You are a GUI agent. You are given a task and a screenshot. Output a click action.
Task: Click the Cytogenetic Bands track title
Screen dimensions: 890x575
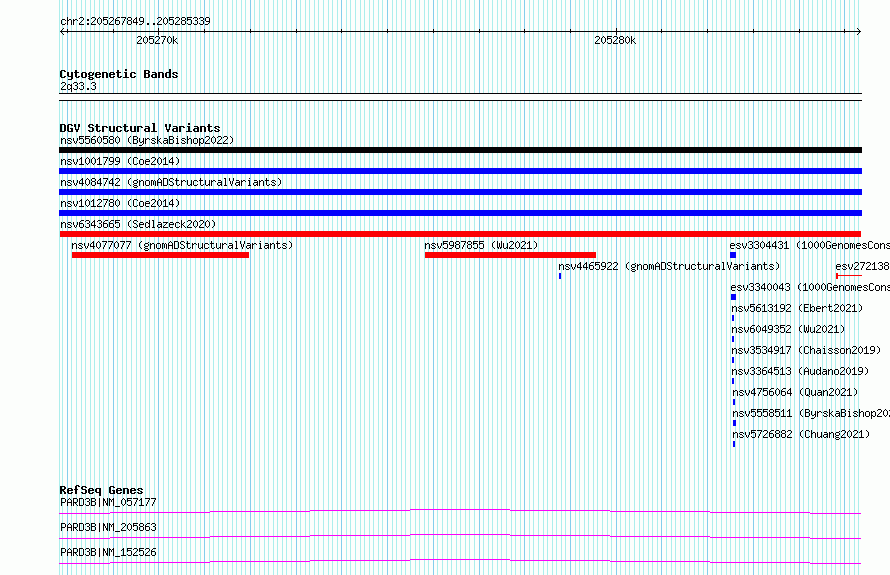click(119, 74)
